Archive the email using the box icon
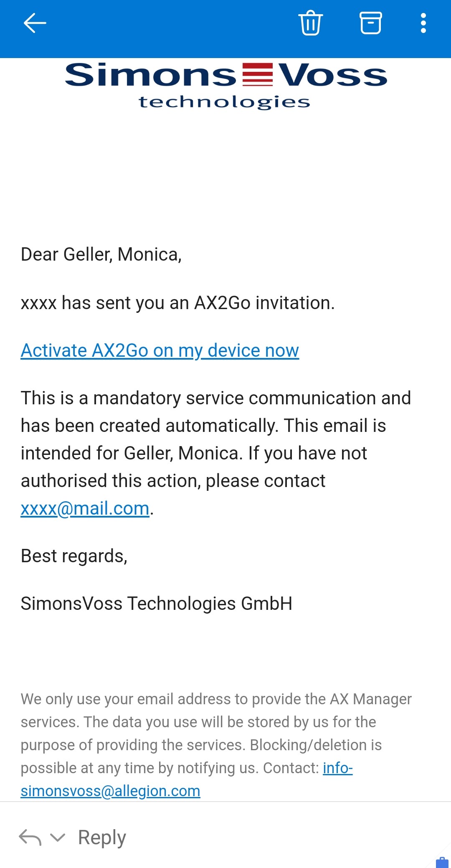 (370, 23)
